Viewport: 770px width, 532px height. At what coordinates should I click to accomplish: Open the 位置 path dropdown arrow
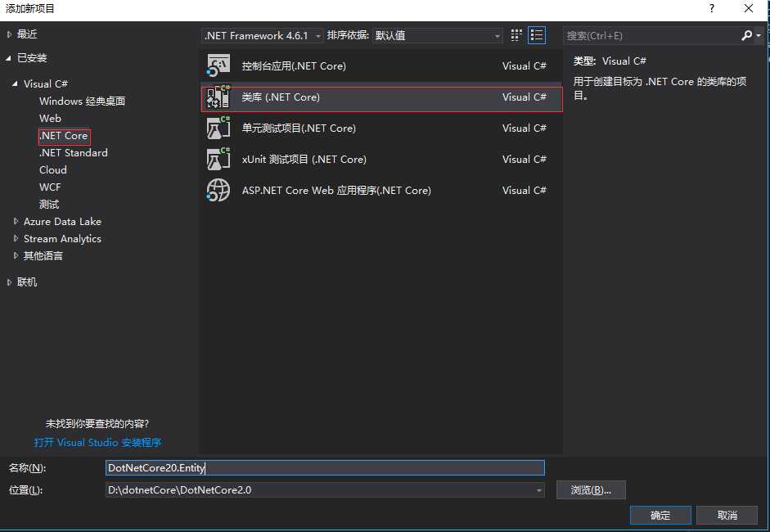click(x=538, y=490)
